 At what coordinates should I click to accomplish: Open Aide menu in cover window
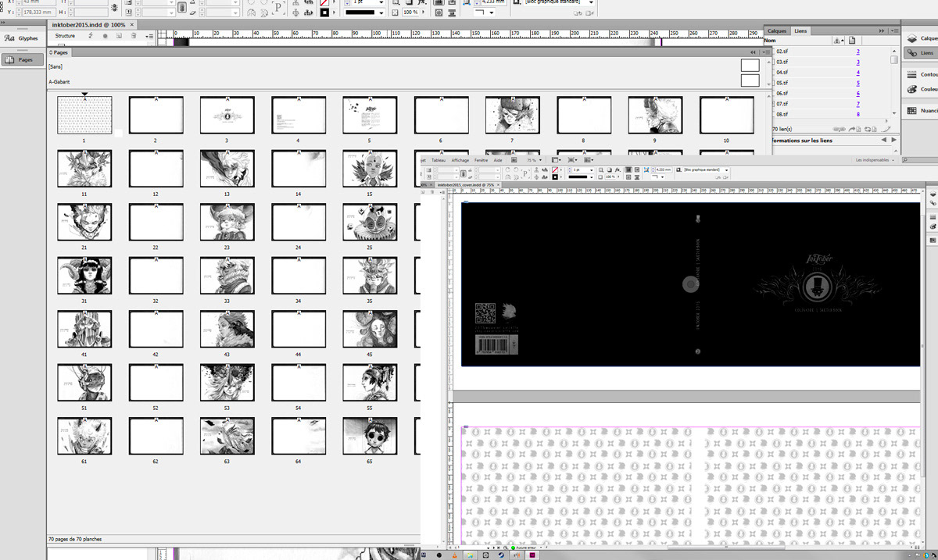pyautogui.click(x=498, y=160)
